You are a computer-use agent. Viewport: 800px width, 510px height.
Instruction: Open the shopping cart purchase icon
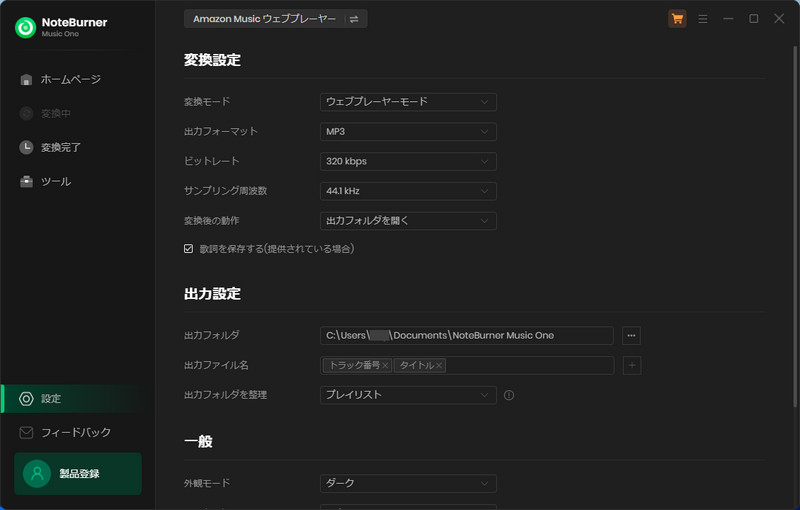coord(677,19)
